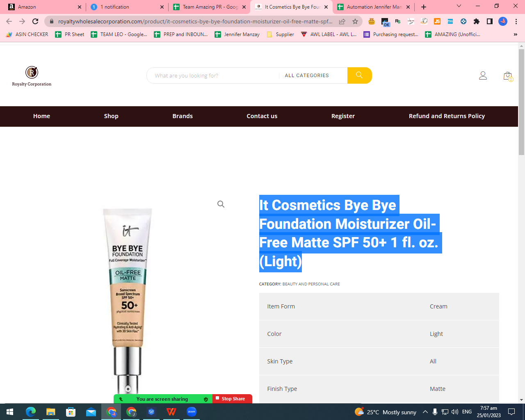Click the It Cosmetics foundation product image

click(128, 301)
